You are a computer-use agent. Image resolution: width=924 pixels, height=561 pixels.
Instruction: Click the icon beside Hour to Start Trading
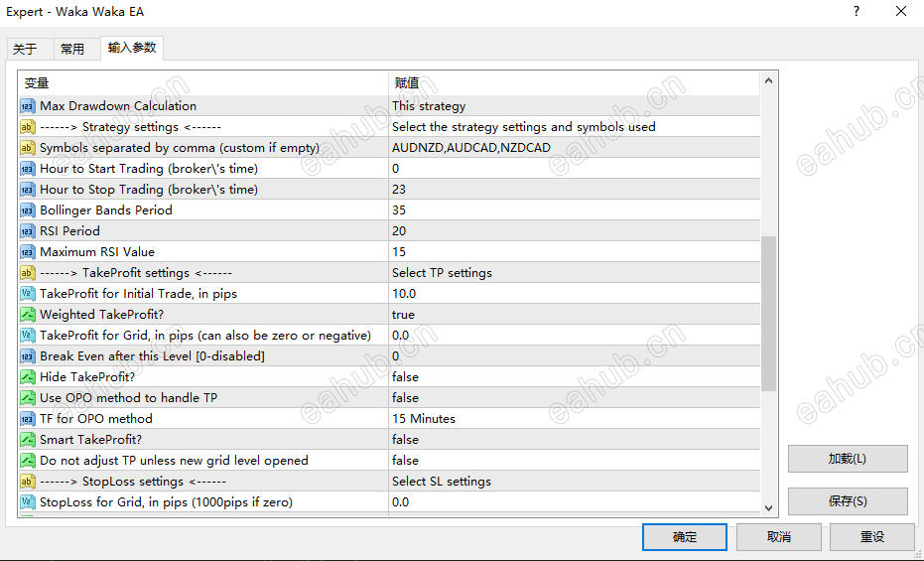click(27, 169)
